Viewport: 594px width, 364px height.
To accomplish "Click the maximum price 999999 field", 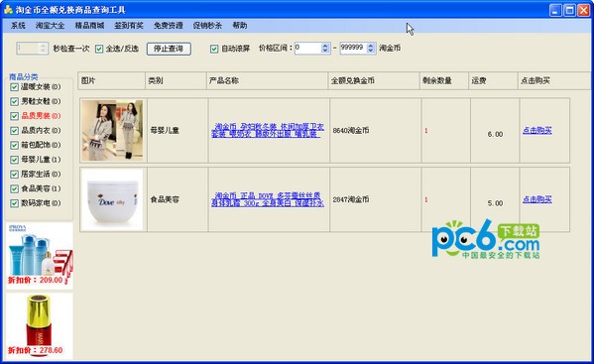I will point(353,48).
